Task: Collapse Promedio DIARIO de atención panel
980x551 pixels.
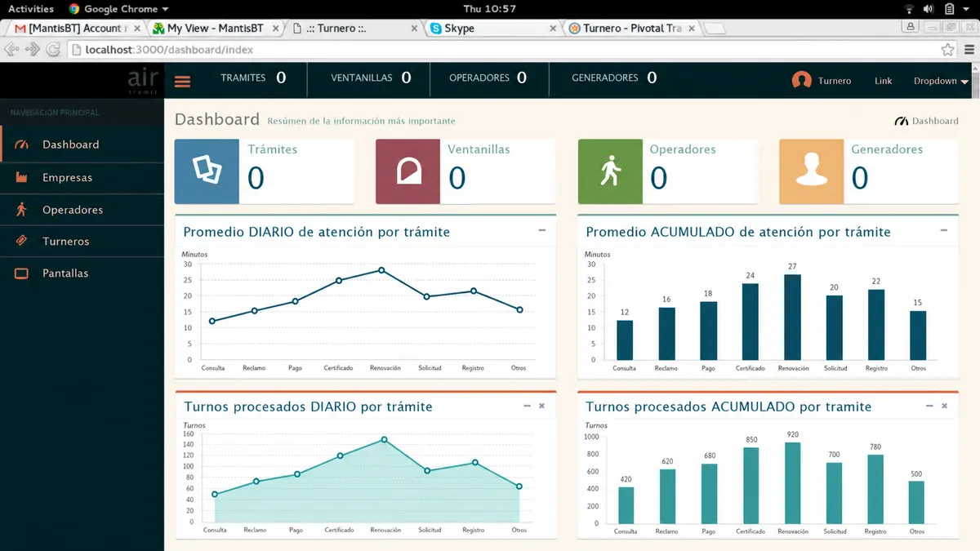Action: point(542,231)
